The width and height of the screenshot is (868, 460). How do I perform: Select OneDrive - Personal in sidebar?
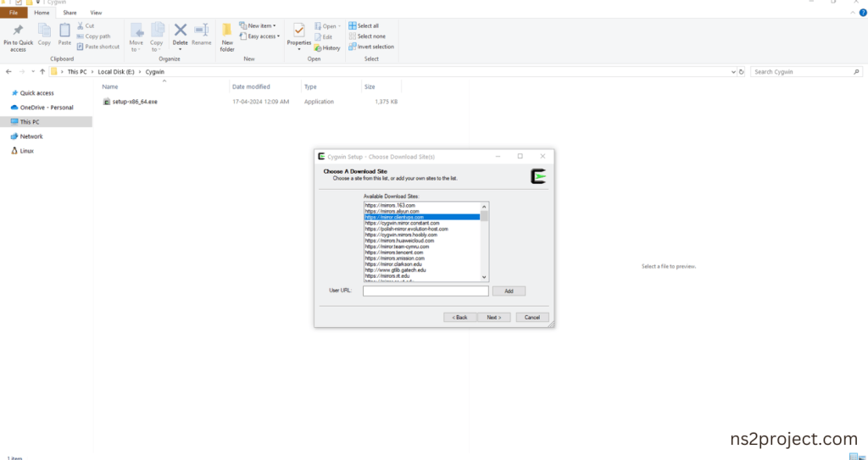pos(47,108)
